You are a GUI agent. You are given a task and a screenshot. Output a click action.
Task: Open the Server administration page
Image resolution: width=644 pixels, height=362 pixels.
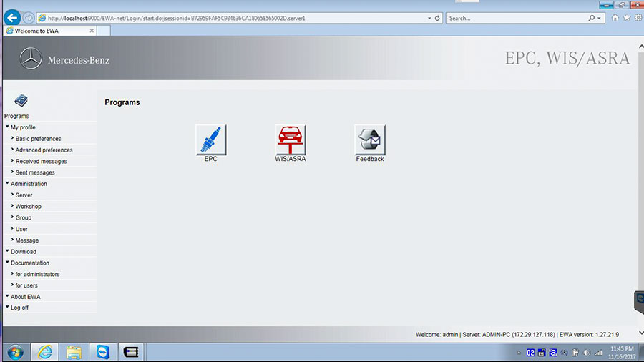click(x=24, y=195)
